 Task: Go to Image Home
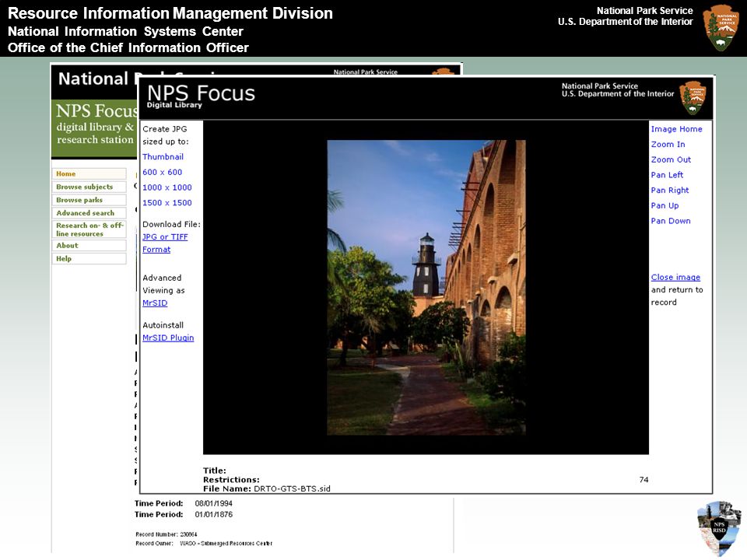pos(676,129)
